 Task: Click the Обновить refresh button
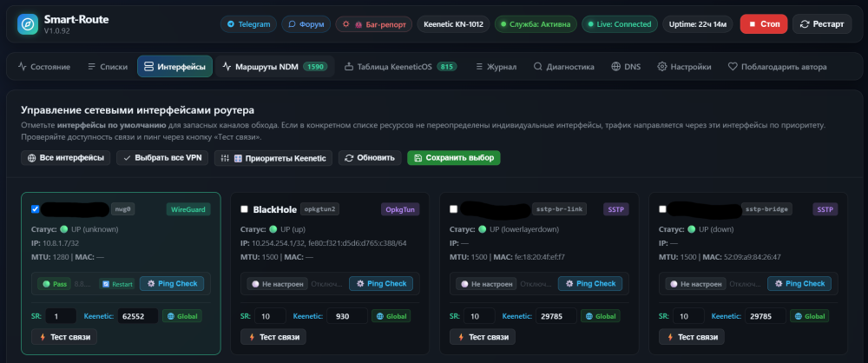370,158
